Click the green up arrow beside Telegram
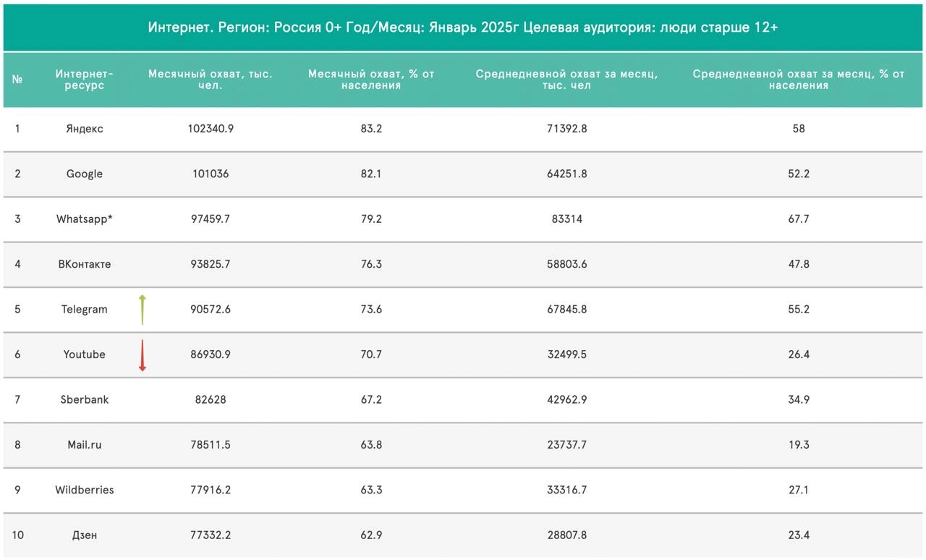The width and height of the screenshot is (926, 560). (x=143, y=310)
